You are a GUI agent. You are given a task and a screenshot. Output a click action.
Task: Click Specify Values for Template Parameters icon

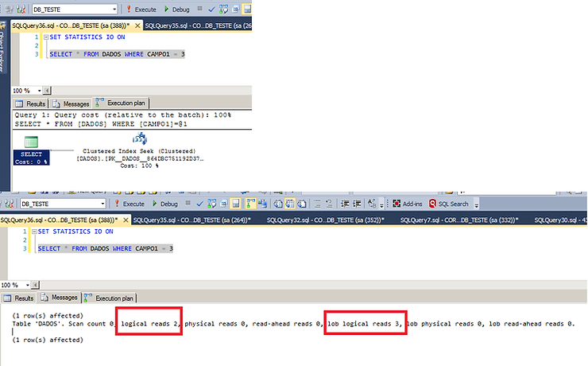(372, 204)
